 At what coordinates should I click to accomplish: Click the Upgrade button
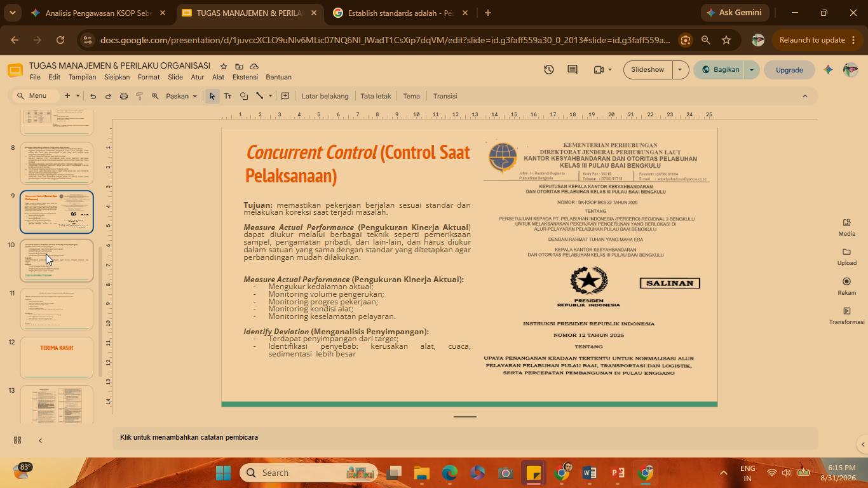(789, 70)
